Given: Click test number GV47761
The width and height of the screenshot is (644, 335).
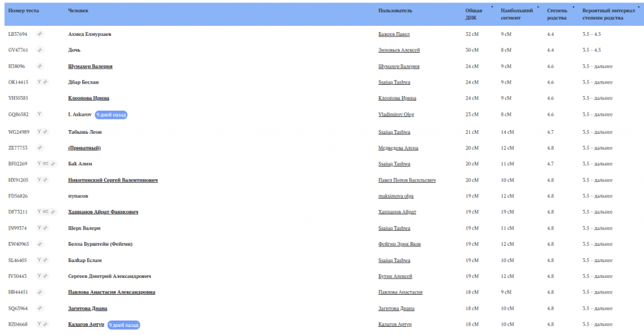Looking at the screenshot, I should tap(18, 50).
